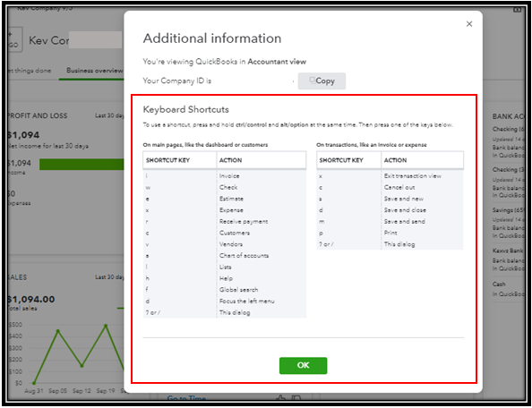Open Sales Last 30 days dropdown

pyautogui.click(x=109, y=276)
